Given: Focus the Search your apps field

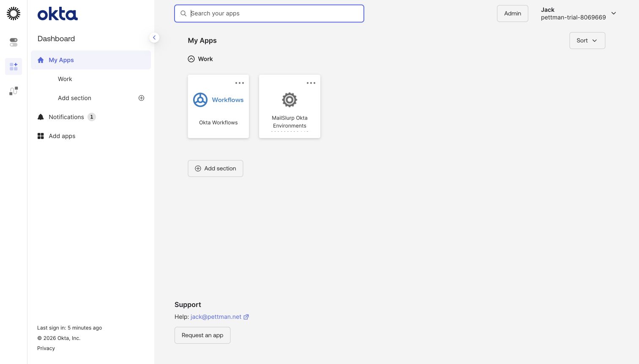Looking at the screenshot, I should [269, 14].
